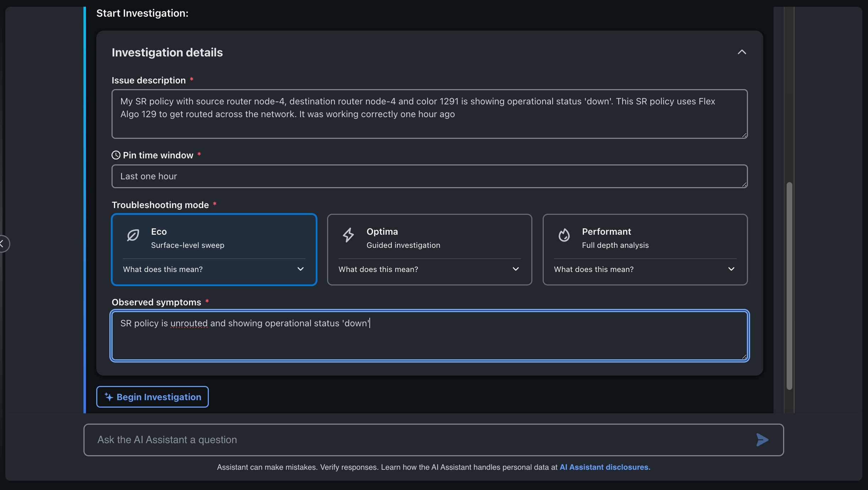
Task: Click the Ask the AI Assistant input
Action: click(423, 440)
